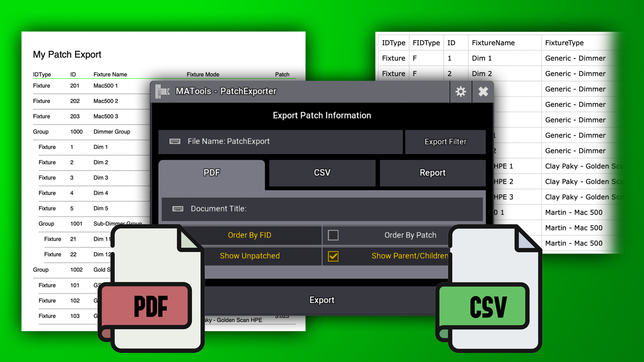This screenshot has width=644, height=362.
Task: Click Patch column header in PDF
Action: point(282,74)
